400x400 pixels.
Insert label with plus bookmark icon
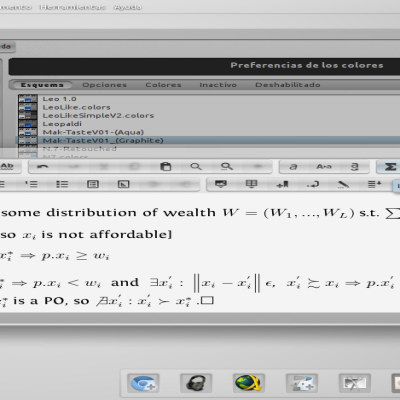click(x=282, y=184)
